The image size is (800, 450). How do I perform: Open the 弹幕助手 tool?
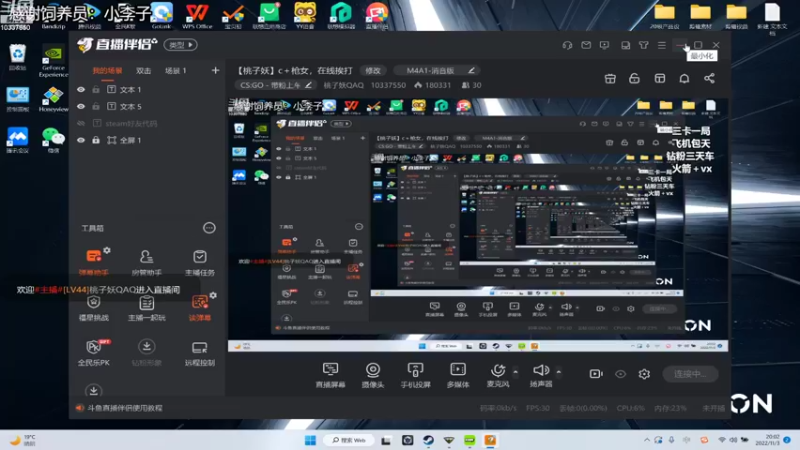[x=93, y=262]
